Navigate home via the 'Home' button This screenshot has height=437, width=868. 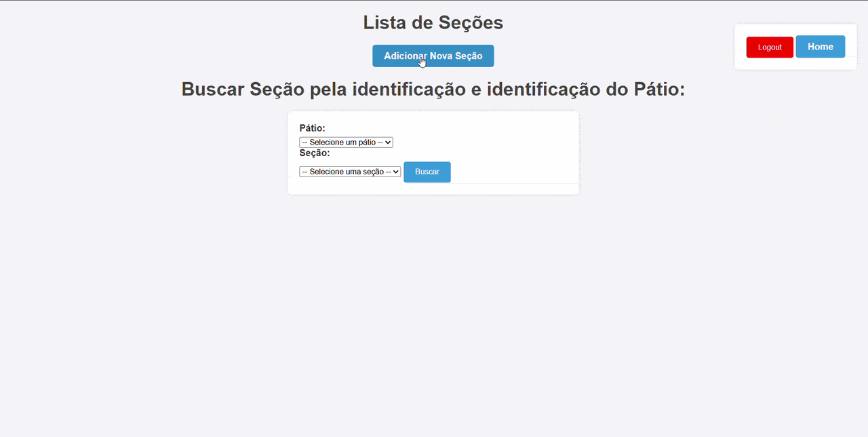821,46
